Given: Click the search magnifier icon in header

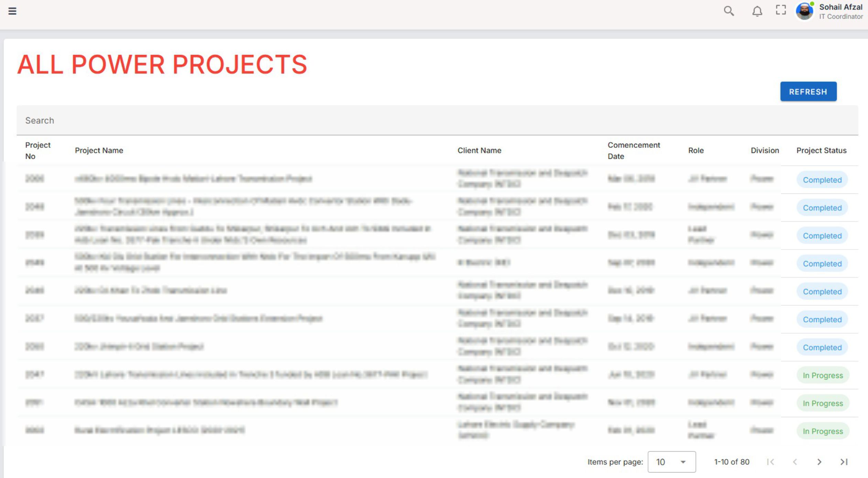Looking at the screenshot, I should 728,11.
